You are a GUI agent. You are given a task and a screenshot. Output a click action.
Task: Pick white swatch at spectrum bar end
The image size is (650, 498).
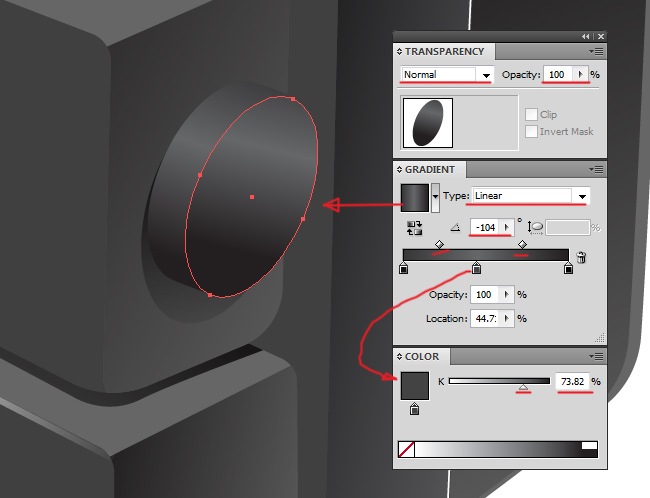(x=589, y=445)
